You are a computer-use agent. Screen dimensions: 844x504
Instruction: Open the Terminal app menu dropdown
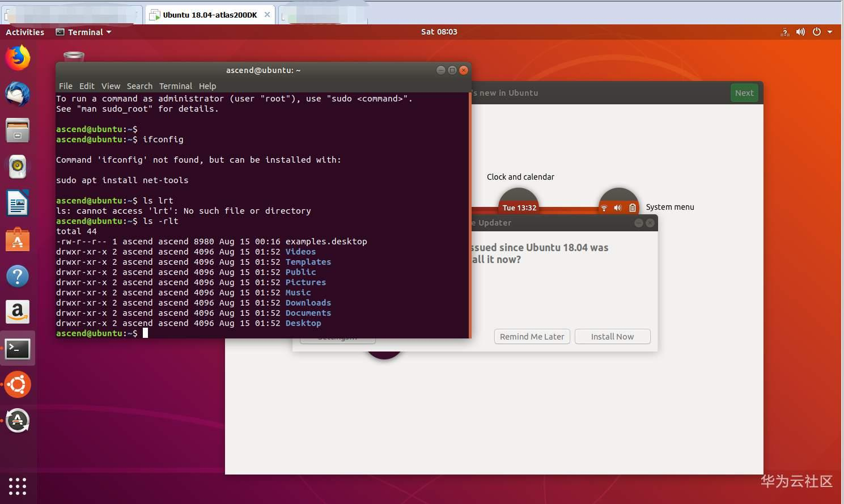point(83,32)
